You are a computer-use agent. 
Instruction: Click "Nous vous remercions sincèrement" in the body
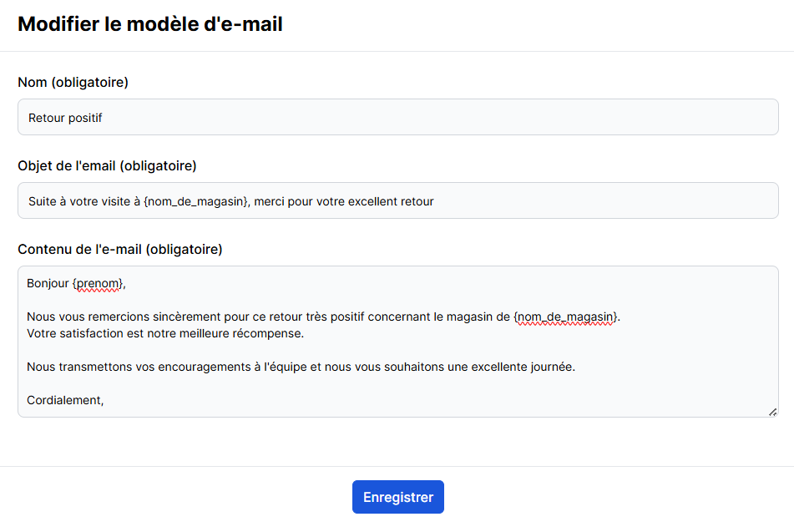coord(117,317)
